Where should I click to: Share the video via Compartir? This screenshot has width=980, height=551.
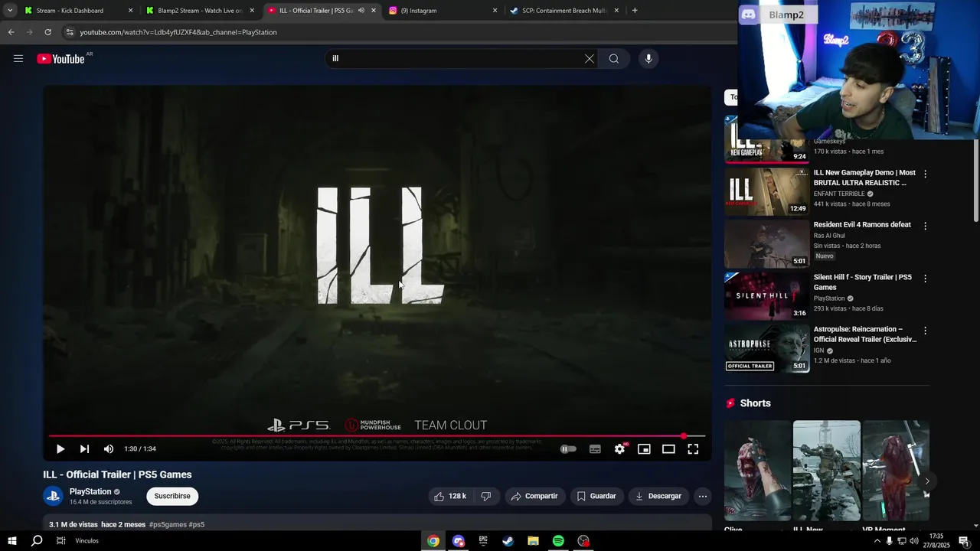[x=534, y=496]
